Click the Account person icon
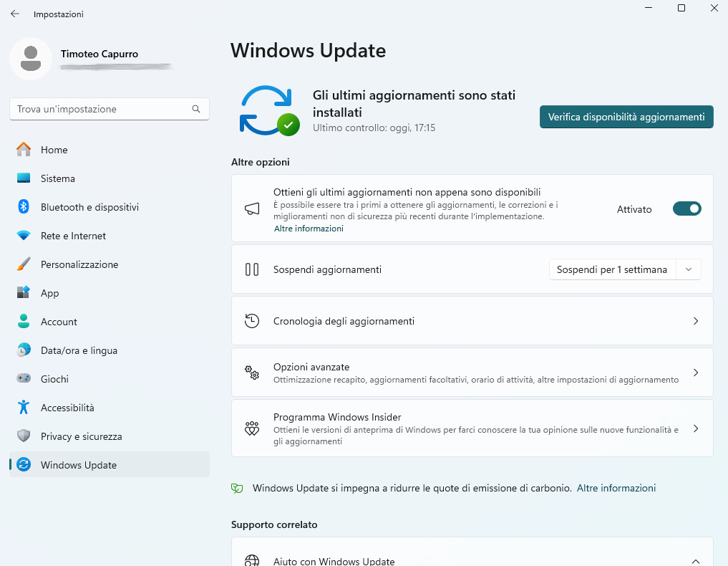The image size is (728, 566). click(x=24, y=322)
